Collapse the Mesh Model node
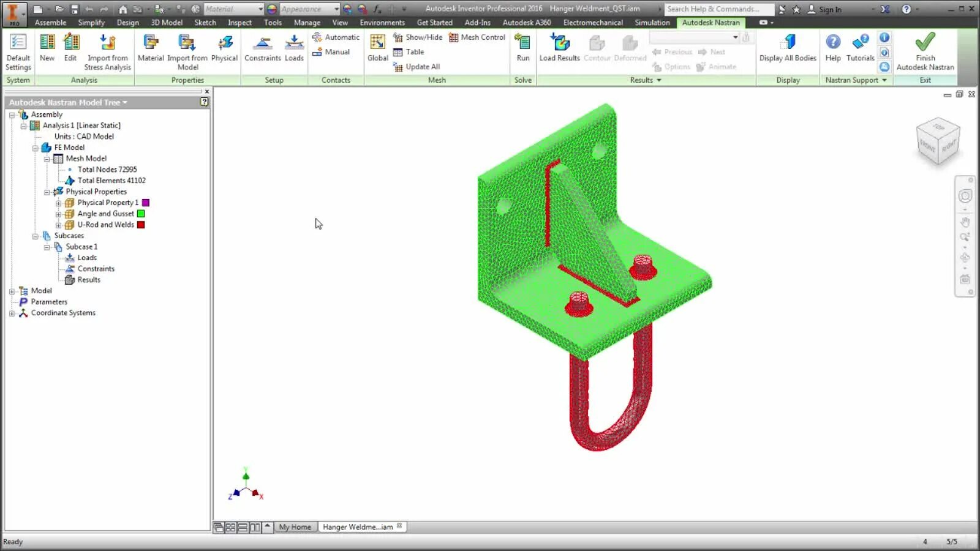The width and height of the screenshot is (980, 551). tap(47, 159)
